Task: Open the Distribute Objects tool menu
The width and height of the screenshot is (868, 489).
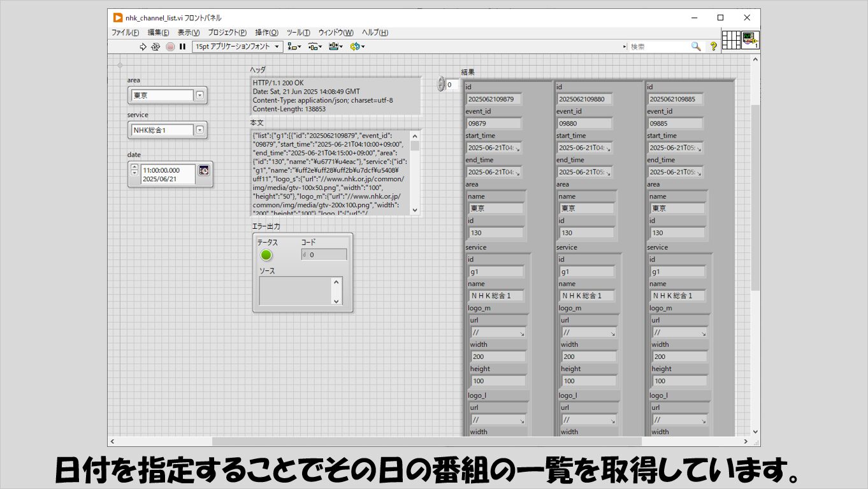Action: (x=315, y=47)
